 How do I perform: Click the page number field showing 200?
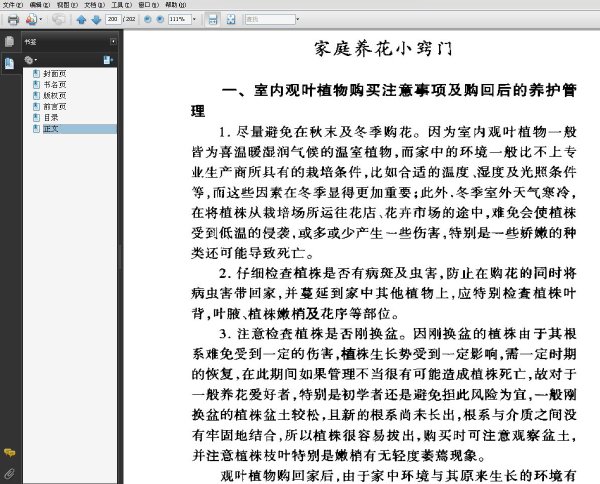[113, 19]
